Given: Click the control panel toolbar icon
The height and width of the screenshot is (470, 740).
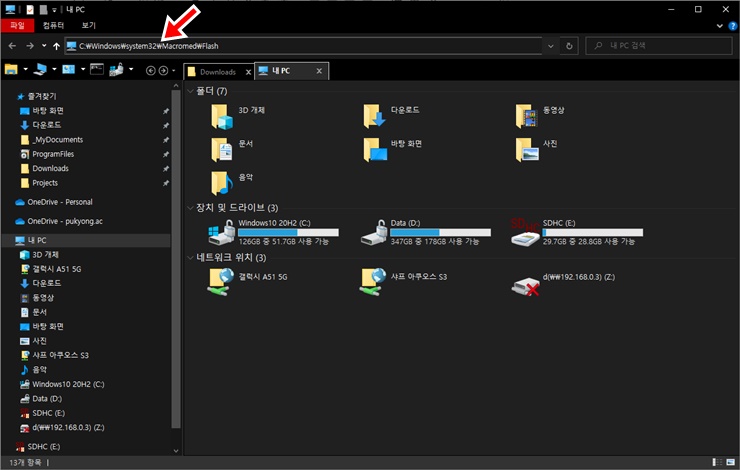Looking at the screenshot, I should [69, 70].
